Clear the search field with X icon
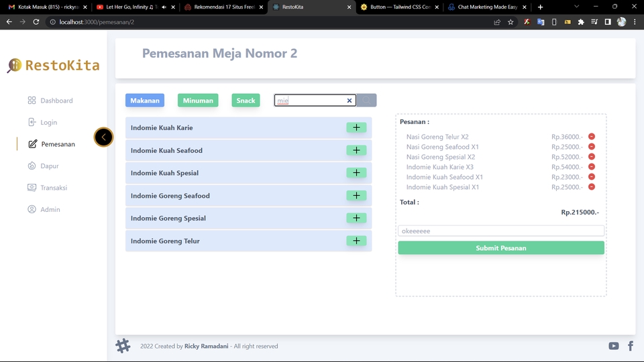This screenshot has height=362, width=644. pos(349,101)
